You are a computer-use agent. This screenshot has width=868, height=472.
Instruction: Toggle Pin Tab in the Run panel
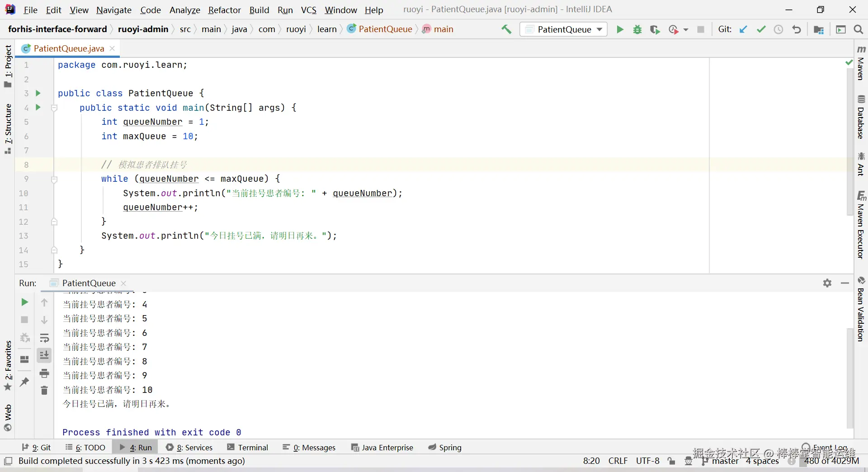pyautogui.click(x=24, y=382)
